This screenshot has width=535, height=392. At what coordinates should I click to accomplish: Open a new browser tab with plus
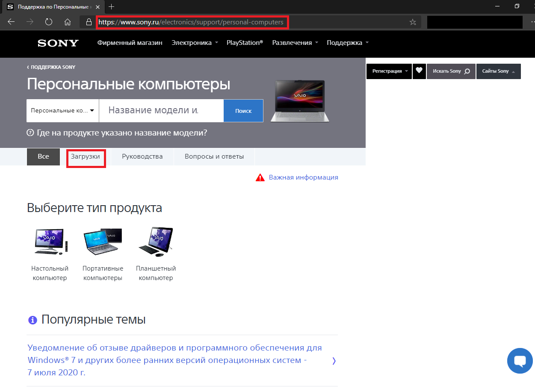click(x=112, y=6)
